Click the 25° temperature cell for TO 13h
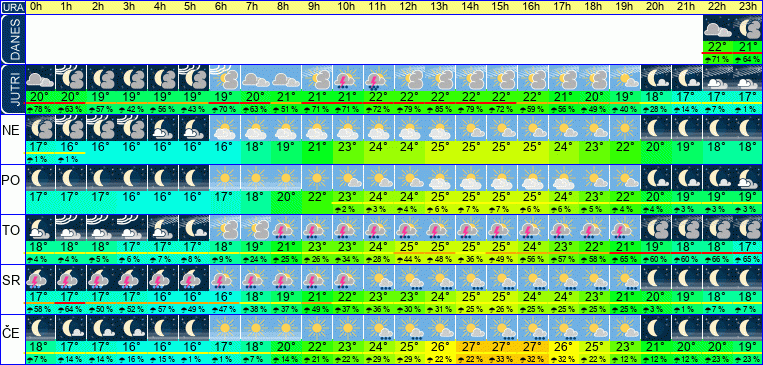 pos(440,246)
